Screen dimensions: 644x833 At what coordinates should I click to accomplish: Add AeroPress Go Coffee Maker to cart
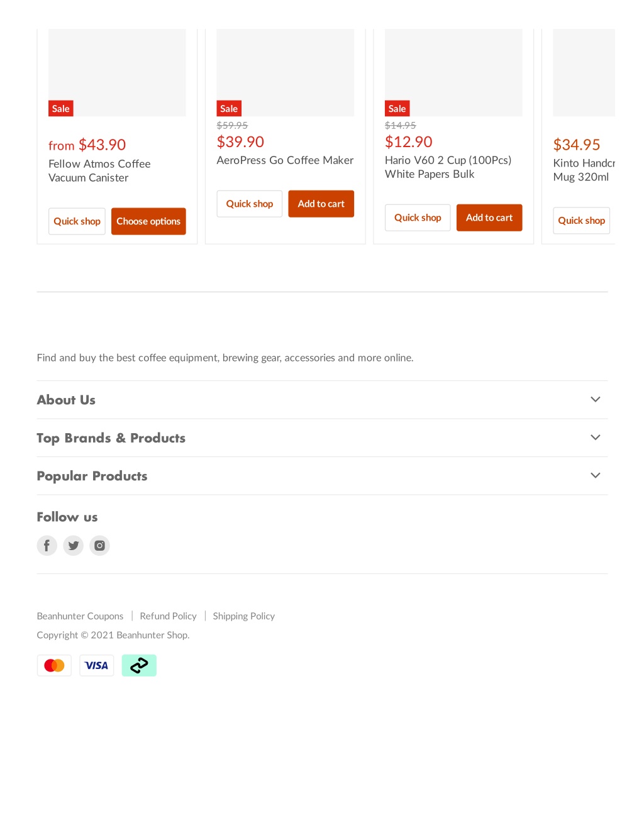click(321, 204)
